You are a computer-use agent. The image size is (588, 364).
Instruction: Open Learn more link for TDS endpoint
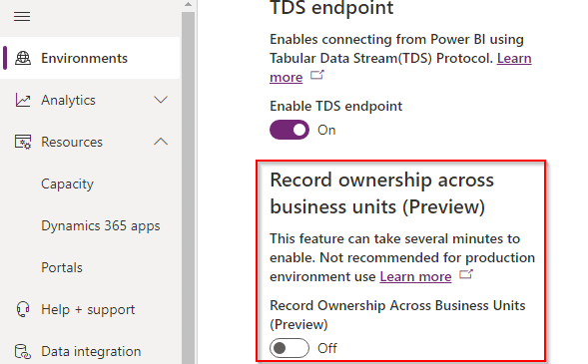tap(514, 58)
